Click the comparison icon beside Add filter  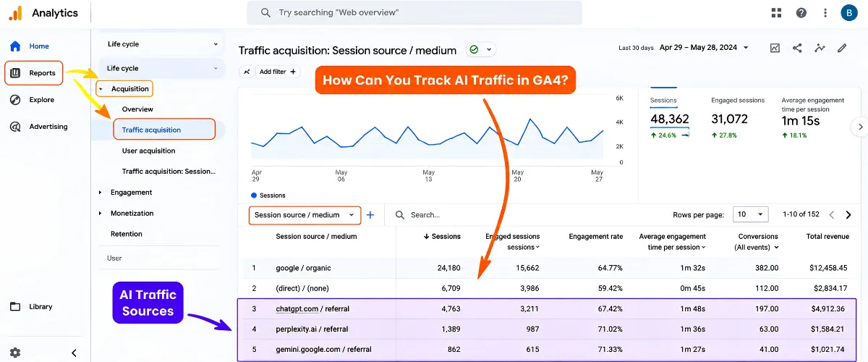(247, 72)
